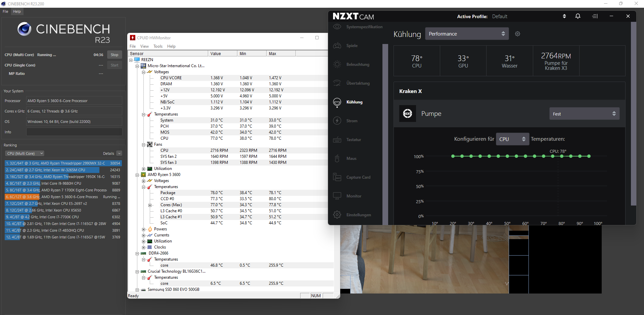Click the Min column header
Screen dimensions: 644x315
point(251,54)
